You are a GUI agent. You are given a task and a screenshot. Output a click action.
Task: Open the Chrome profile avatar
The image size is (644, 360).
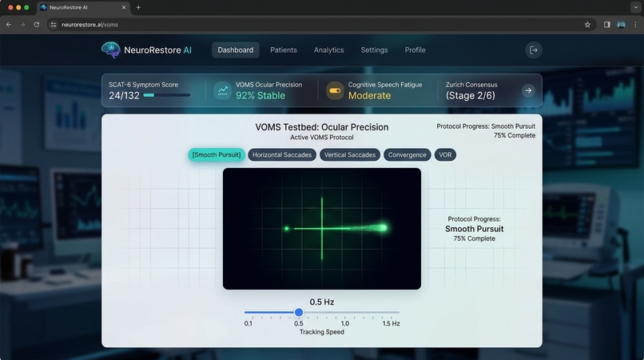pos(621,25)
